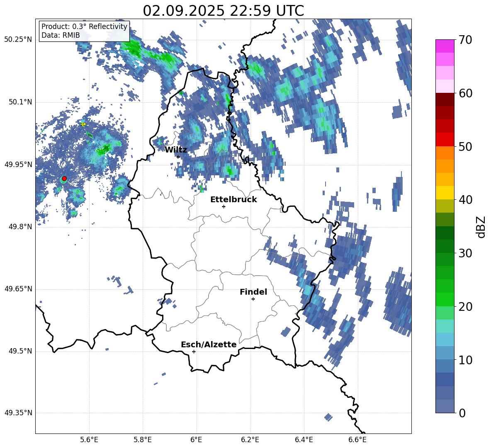The image size is (491, 448).
Task: Click the 60 dBZ colorbar tick label
Action: click(x=465, y=93)
